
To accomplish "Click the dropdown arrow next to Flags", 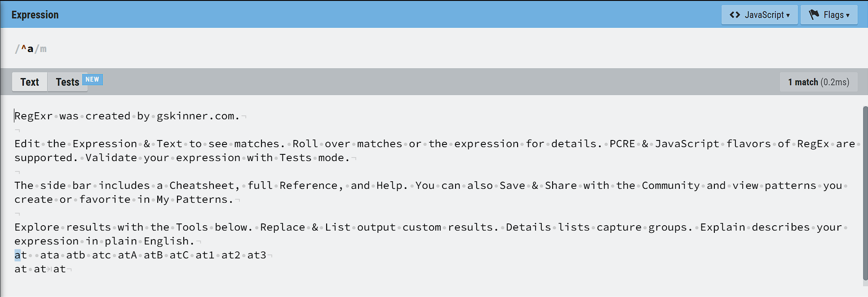I will click(x=848, y=15).
